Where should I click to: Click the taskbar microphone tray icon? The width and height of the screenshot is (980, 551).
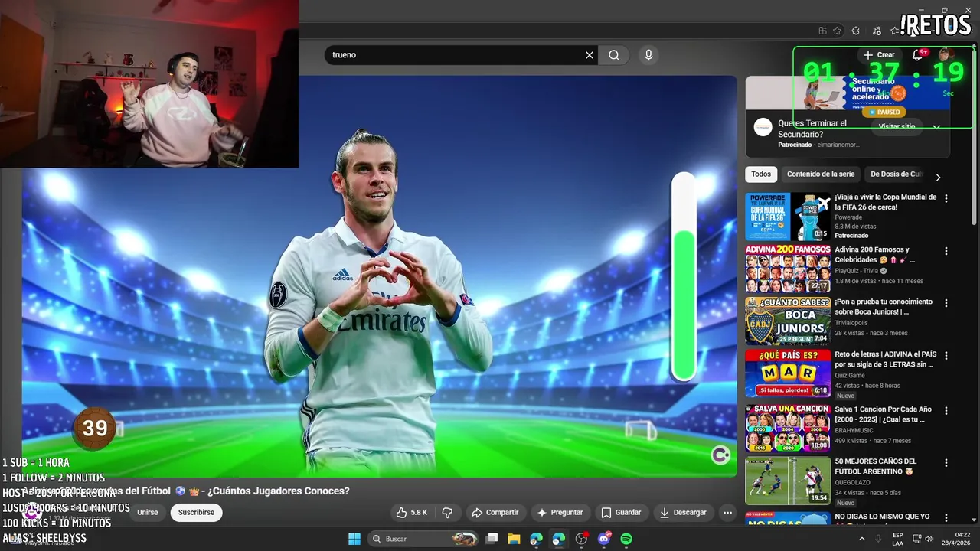pos(878,539)
